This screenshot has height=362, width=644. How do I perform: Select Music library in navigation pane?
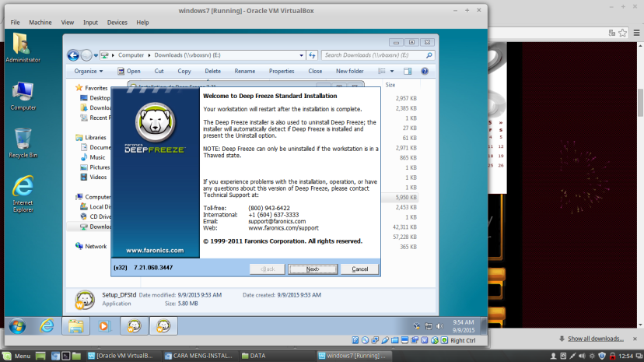93,157
